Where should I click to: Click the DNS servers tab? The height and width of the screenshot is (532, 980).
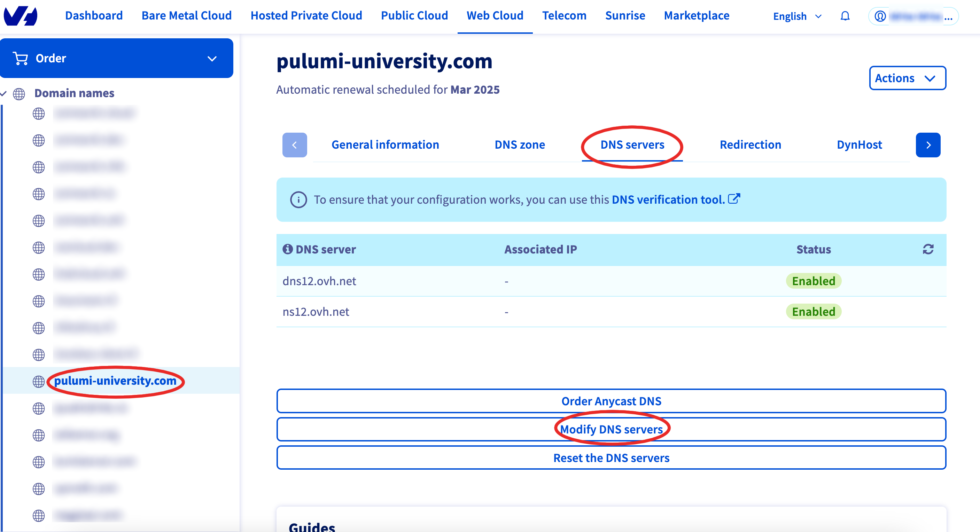pos(632,145)
